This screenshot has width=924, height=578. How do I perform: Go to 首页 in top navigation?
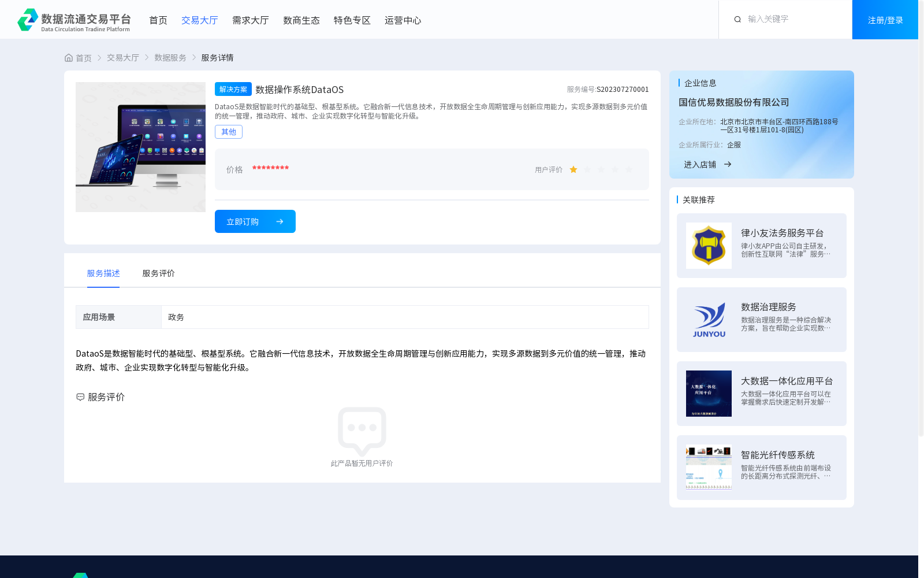(x=158, y=20)
